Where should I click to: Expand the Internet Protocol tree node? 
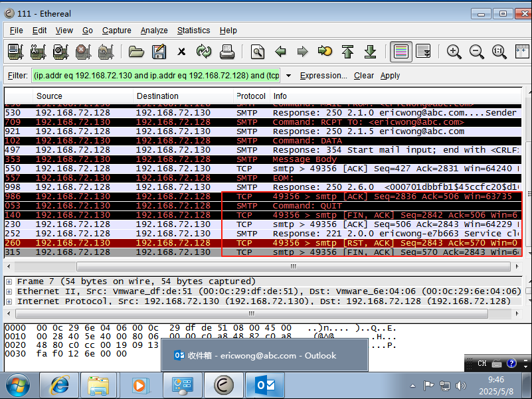pyautogui.click(x=9, y=301)
